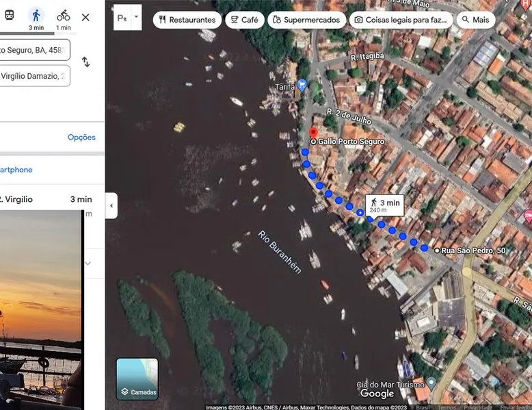Close the directions panel

(85, 17)
